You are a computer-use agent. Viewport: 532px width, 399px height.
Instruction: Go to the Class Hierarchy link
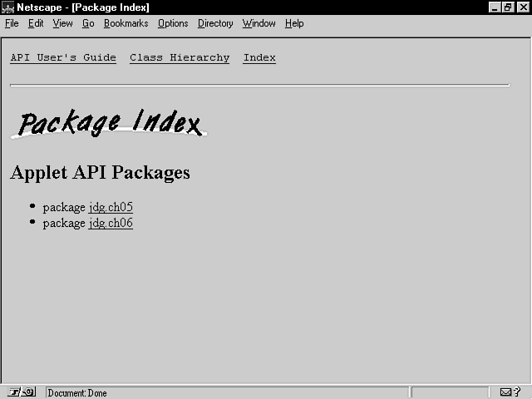click(180, 58)
